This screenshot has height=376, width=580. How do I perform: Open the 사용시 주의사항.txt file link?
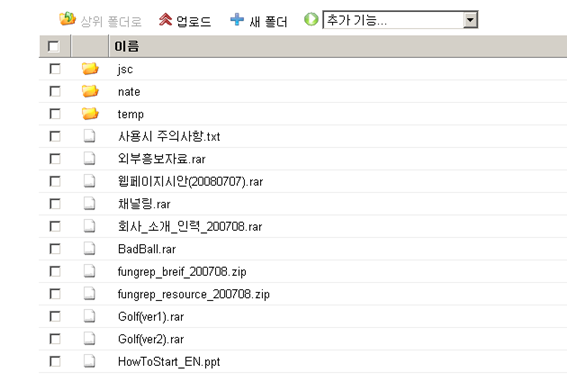coord(169,137)
